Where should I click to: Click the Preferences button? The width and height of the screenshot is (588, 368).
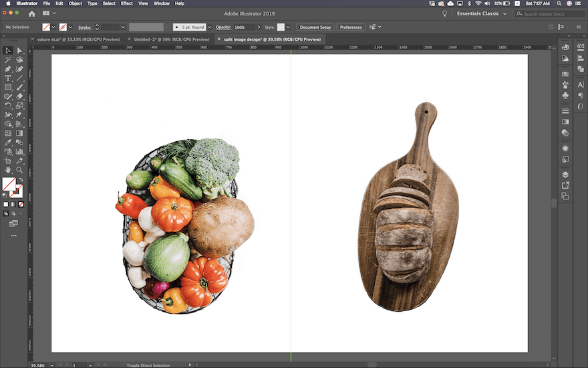pos(351,27)
